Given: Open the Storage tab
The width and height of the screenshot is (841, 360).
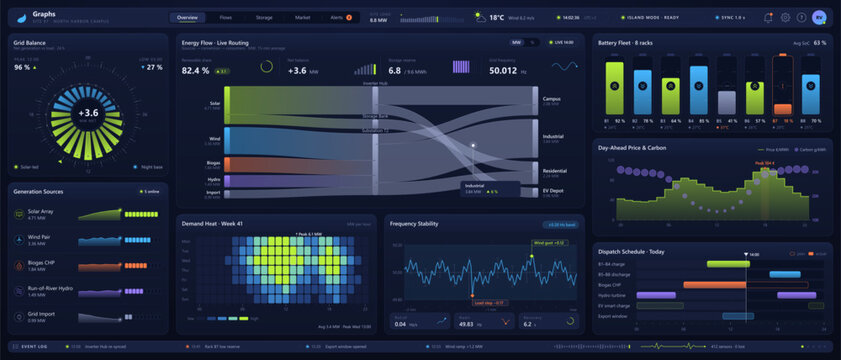Looking at the screenshot, I should 264,18.
